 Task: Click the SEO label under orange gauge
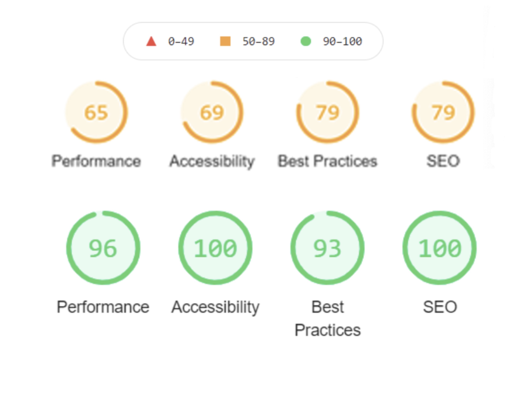point(443,161)
